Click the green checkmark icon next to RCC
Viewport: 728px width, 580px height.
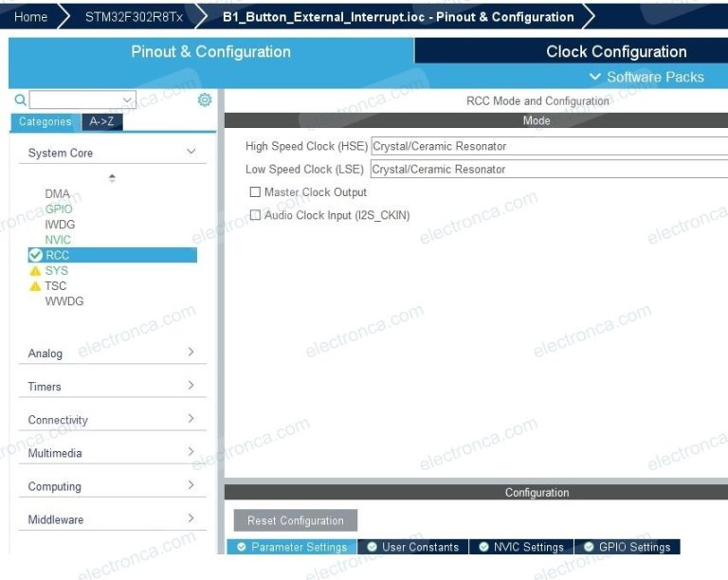click(x=36, y=255)
